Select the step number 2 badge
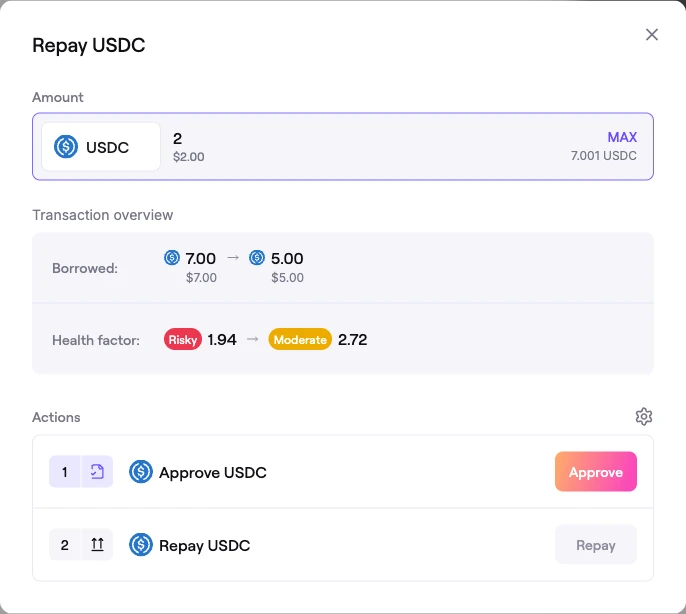686x614 pixels. (65, 544)
